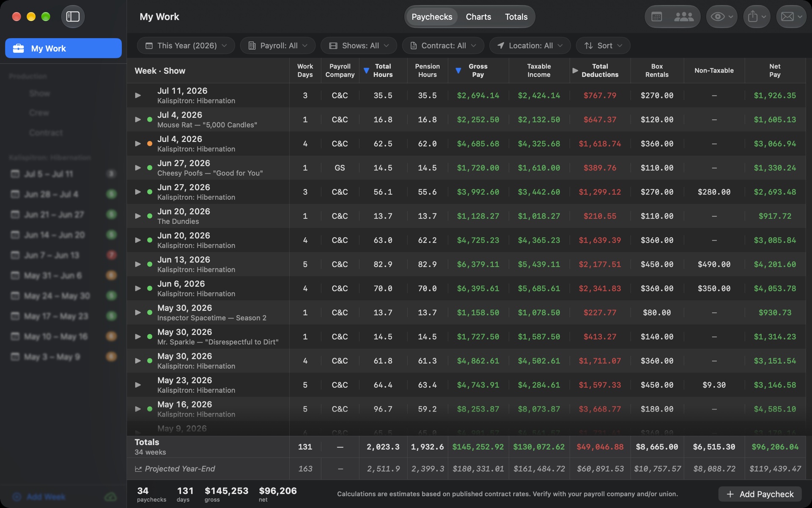The image size is (812, 508).
Task: Expand the Jun 13, 2026 paycheck row
Action: coord(138,264)
